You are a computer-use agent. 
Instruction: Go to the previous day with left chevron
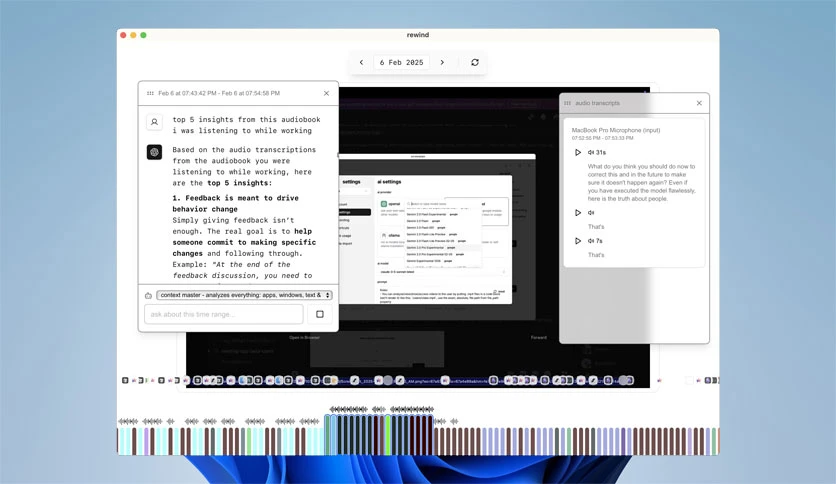(x=361, y=62)
